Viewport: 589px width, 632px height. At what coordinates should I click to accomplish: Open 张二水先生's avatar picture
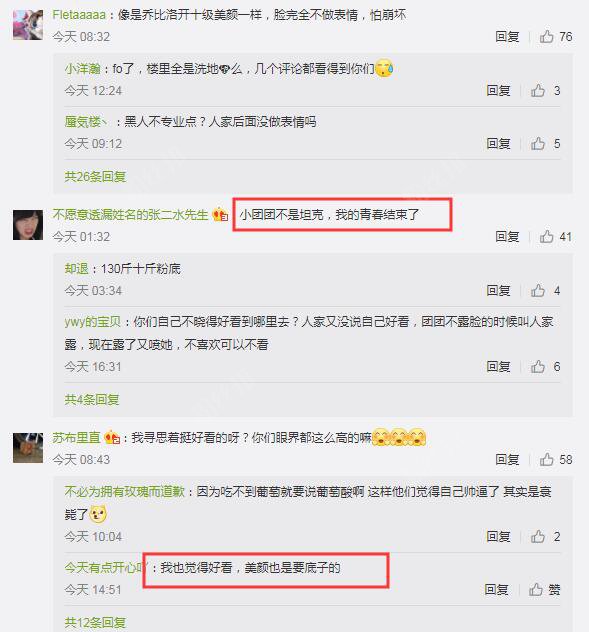coord(28,225)
